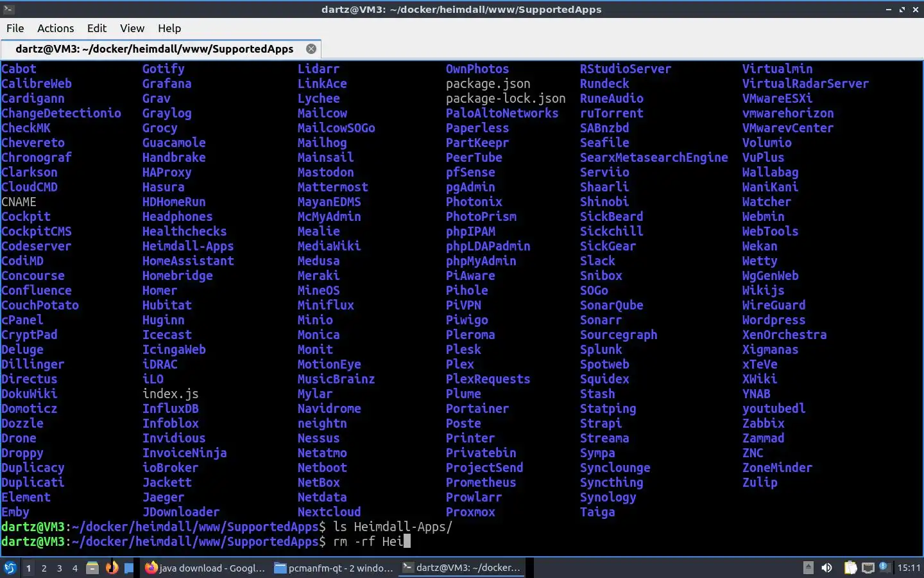Screen dimensions: 924x578
Task: Switch to virtual desktop 2
Action: coord(44,568)
